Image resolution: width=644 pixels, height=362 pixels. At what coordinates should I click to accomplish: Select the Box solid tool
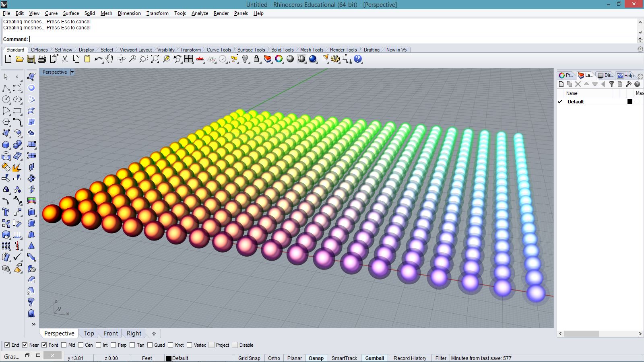click(x=6, y=144)
